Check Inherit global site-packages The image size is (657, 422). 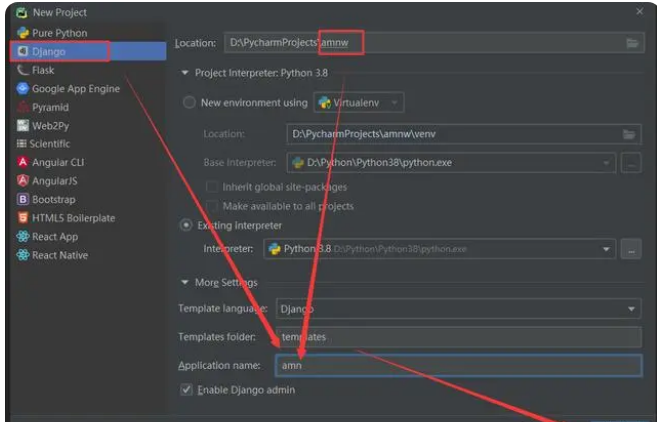212,187
